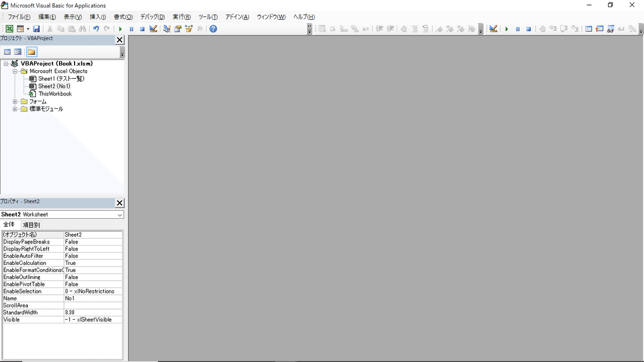Screen dimensions: 644x362
Task: Select the EnableAutoFilter property row
Action: pos(62,256)
